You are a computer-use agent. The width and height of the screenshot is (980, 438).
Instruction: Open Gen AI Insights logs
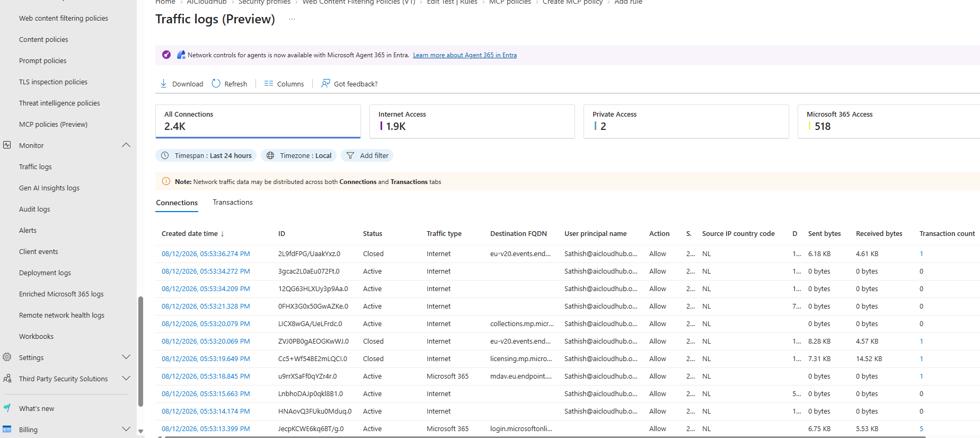click(x=49, y=188)
